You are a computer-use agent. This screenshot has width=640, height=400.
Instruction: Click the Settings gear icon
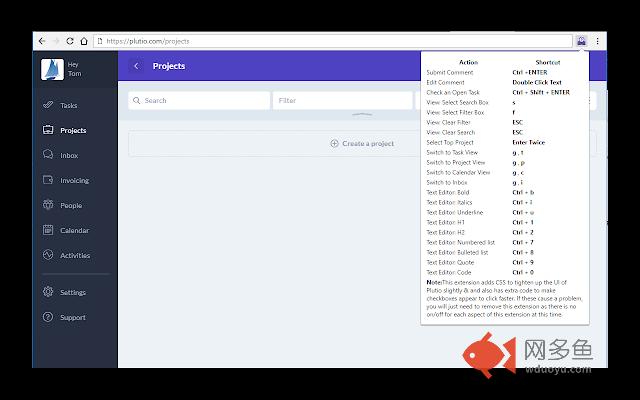48,292
